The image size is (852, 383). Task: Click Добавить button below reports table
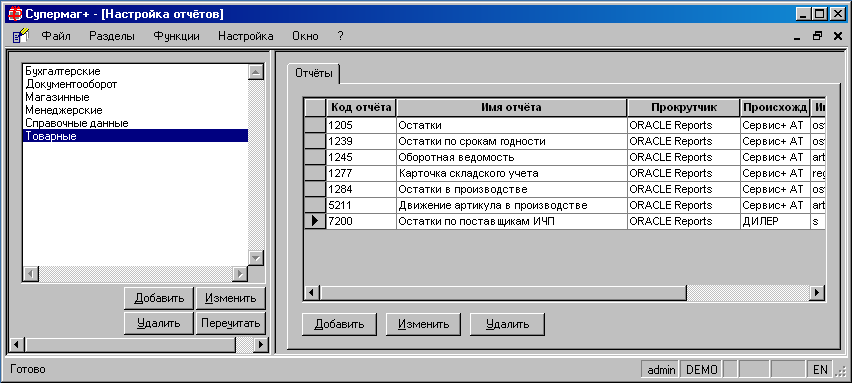340,324
